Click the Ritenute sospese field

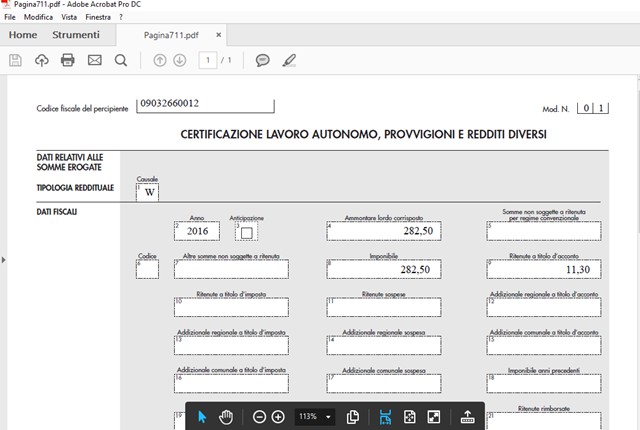[384, 307]
